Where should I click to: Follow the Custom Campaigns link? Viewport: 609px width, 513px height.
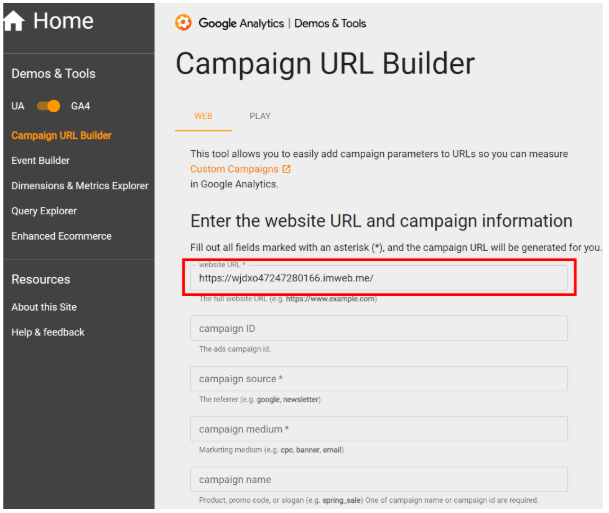point(234,169)
